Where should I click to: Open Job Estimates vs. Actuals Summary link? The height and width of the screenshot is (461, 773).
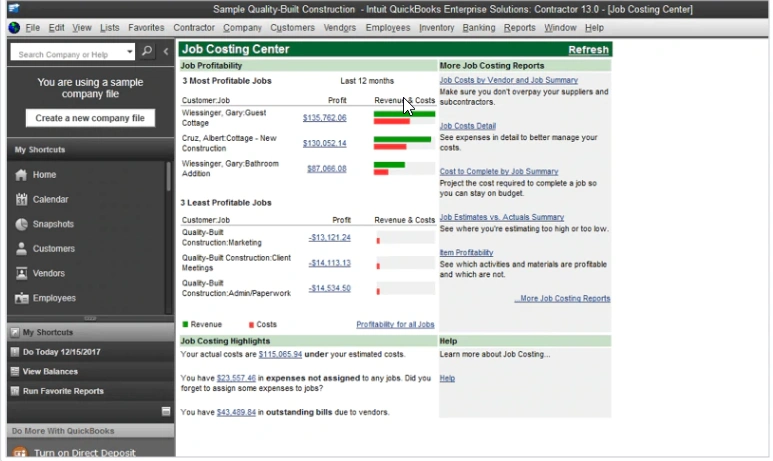point(501,217)
